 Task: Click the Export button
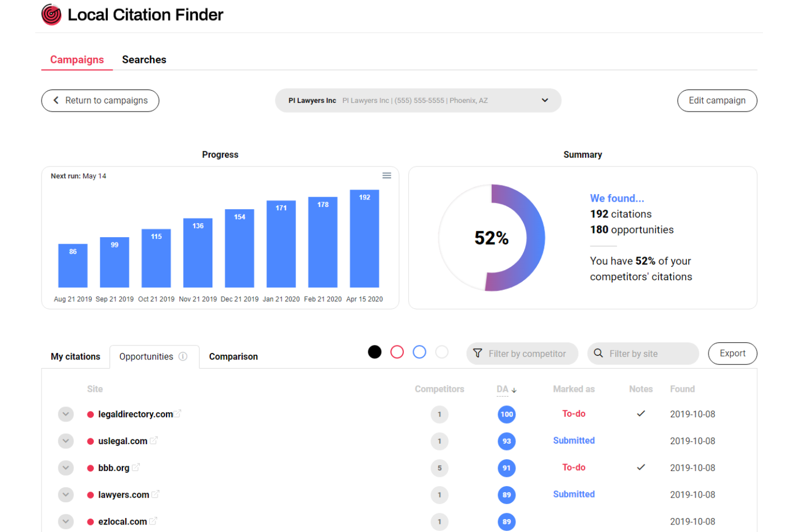point(732,354)
